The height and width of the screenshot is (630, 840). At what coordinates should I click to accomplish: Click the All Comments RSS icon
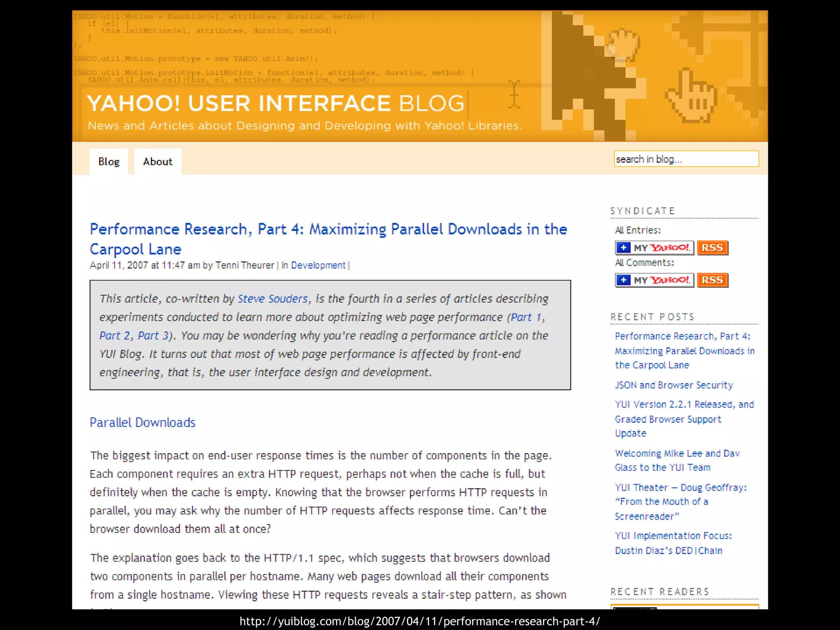tap(712, 280)
